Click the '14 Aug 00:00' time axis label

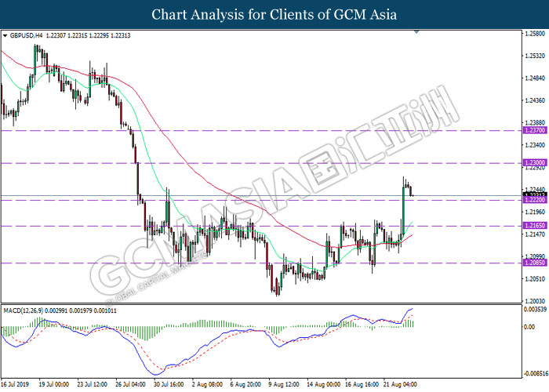click(323, 384)
